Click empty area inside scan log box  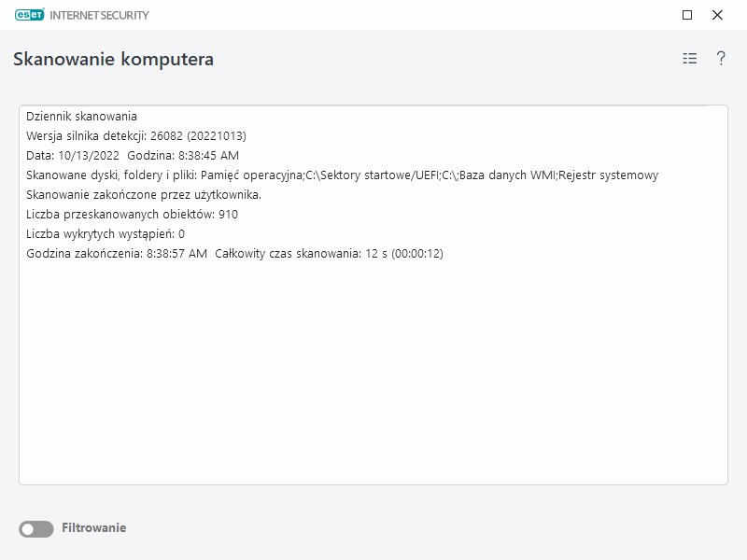click(x=373, y=373)
